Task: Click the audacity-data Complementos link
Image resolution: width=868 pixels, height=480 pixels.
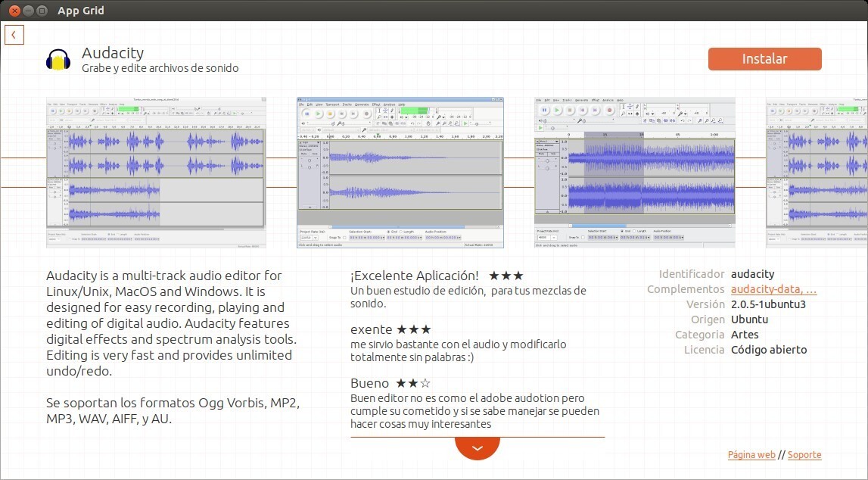Action: tap(772, 289)
